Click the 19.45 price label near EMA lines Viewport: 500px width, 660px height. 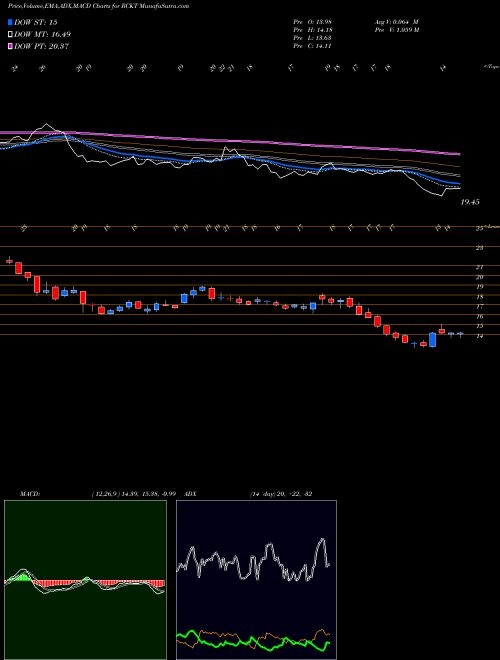point(470,202)
